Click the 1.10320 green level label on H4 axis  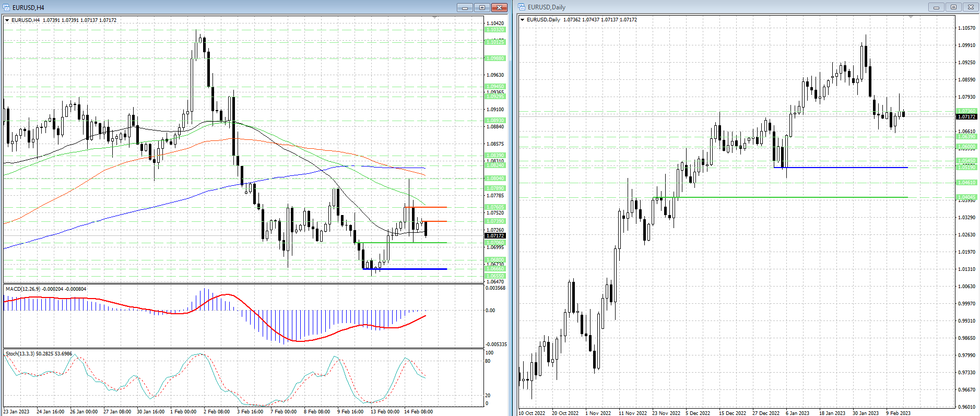[x=495, y=30]
